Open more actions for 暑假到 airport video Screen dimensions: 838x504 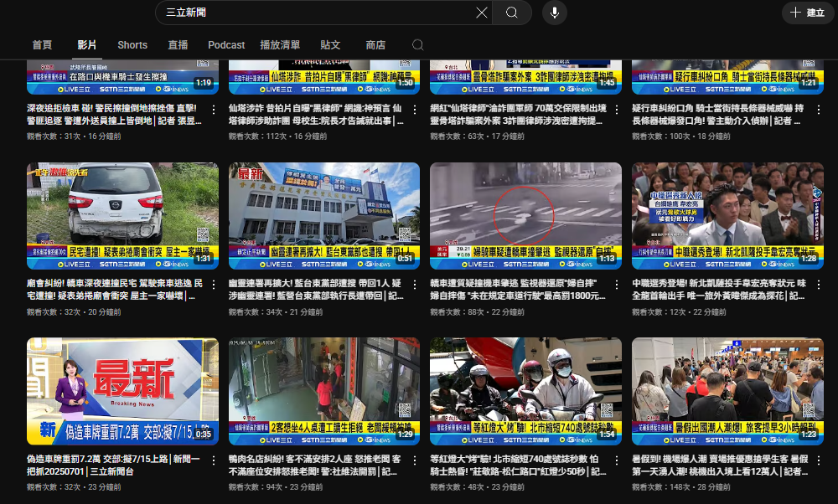click(818, 460)
